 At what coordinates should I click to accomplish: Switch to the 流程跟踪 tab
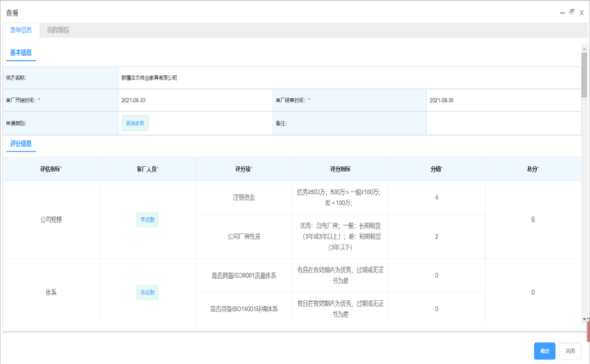point(58,30)
